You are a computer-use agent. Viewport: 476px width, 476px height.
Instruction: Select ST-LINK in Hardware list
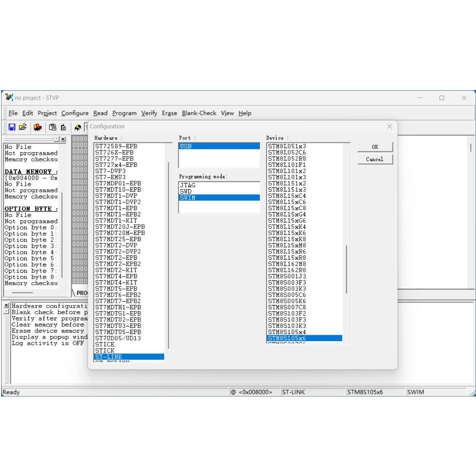129,357
